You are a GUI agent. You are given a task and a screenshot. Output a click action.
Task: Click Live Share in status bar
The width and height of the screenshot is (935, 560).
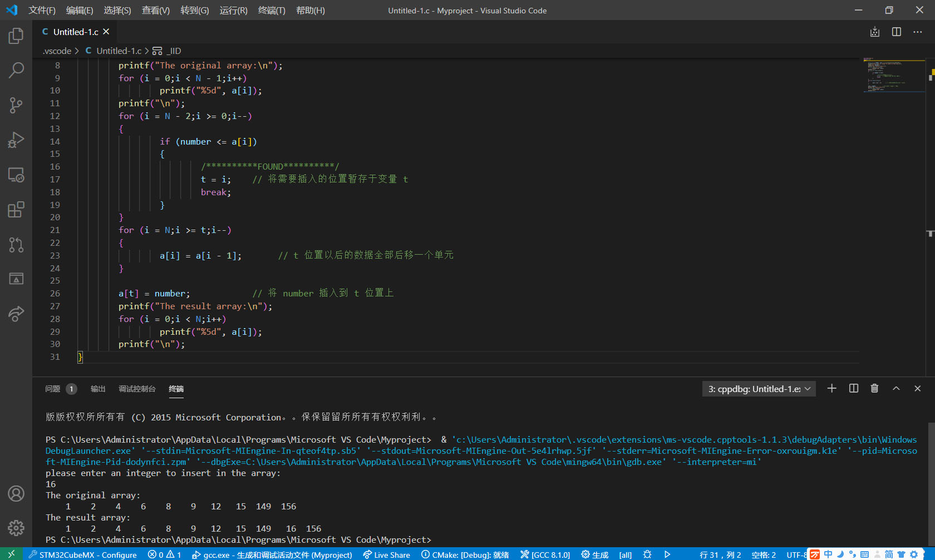click(387, 554)
